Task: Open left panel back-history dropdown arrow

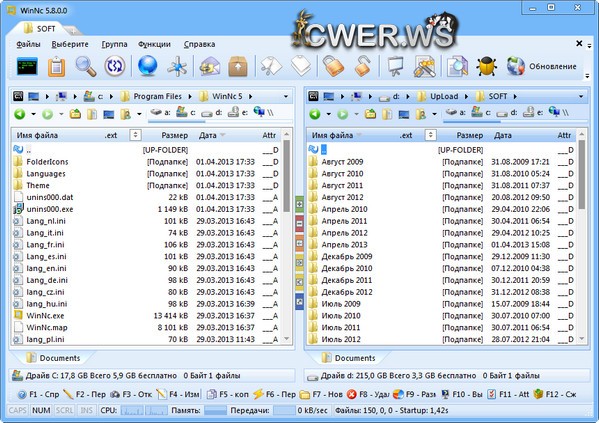Action: tap(33, 114)
